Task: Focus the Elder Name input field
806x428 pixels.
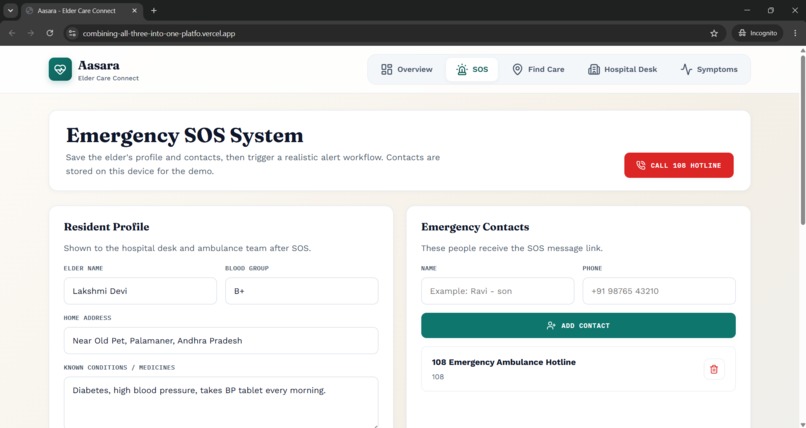Action: click(140, 291)
